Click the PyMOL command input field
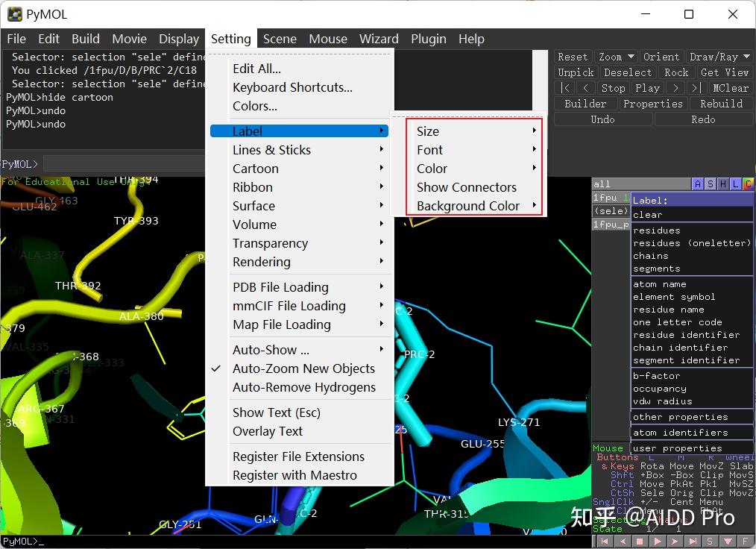The height and width of the screenshot is (549, 756). [x=123, y=164]
